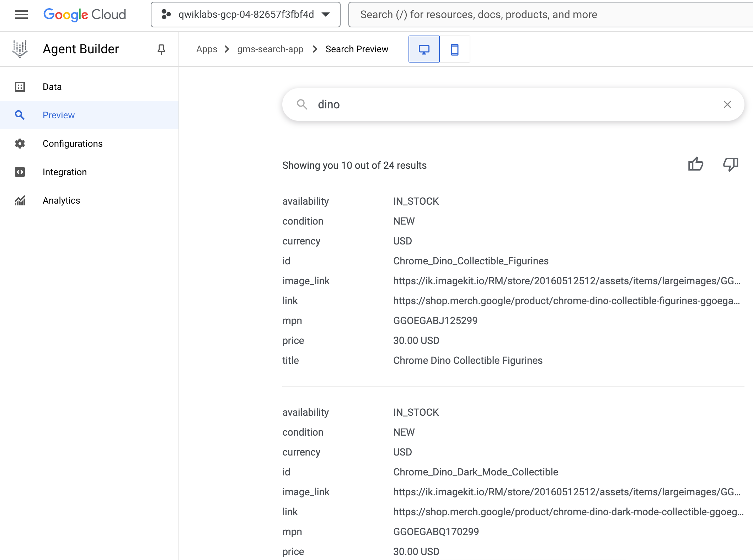Go to Integration in the sidebar
Screen dimensions: 753x560
tap(89, 172)
